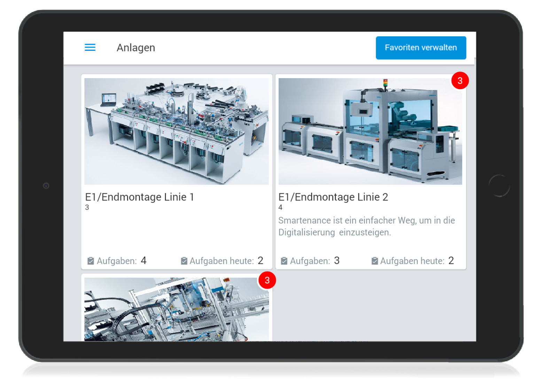Image resolution: width=537 pixels, height=392 pixels.
Task: Click the Aufgaben heute clipboard icon on Linie 1
Action: [184, 261]
